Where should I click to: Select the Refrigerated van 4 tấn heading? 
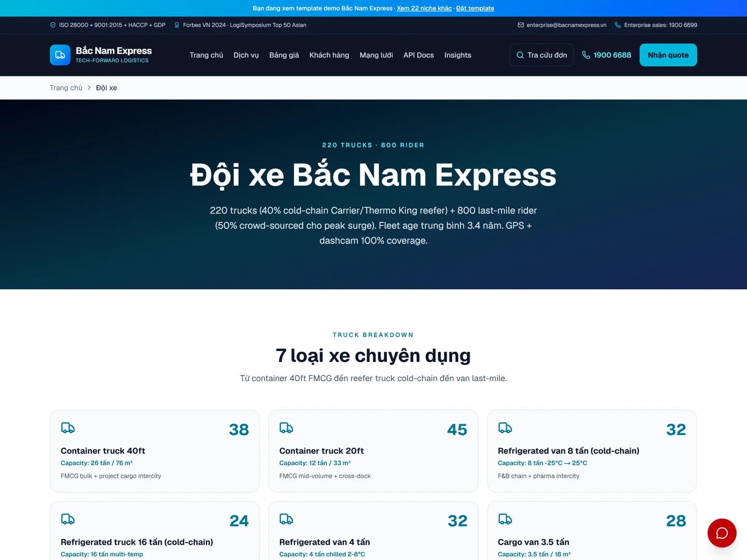pos(325,542)
